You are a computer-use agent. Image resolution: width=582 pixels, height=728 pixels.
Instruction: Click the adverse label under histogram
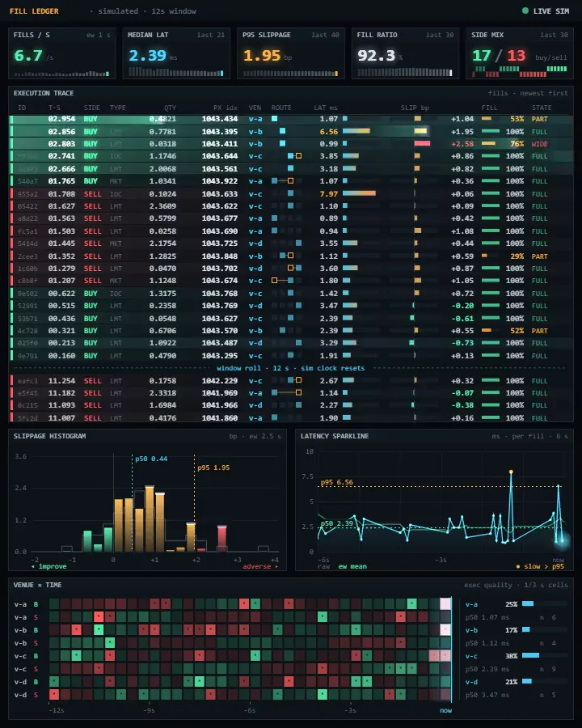(x=260, y=566)
